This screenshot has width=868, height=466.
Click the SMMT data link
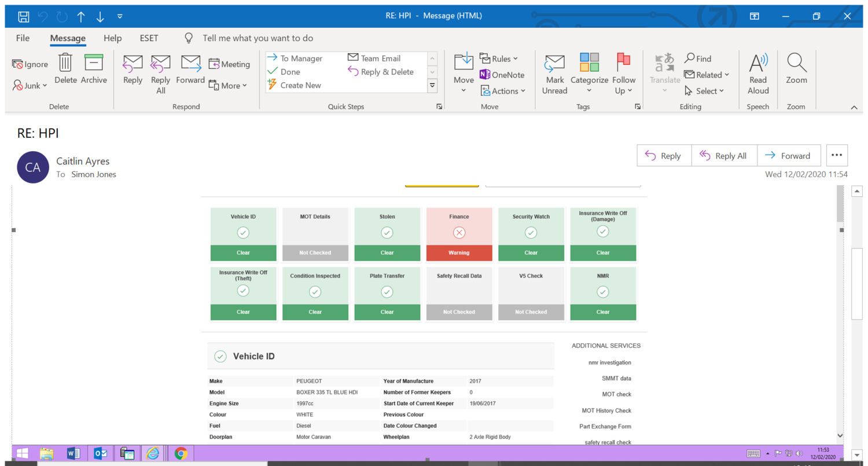[x=616, y=378]
